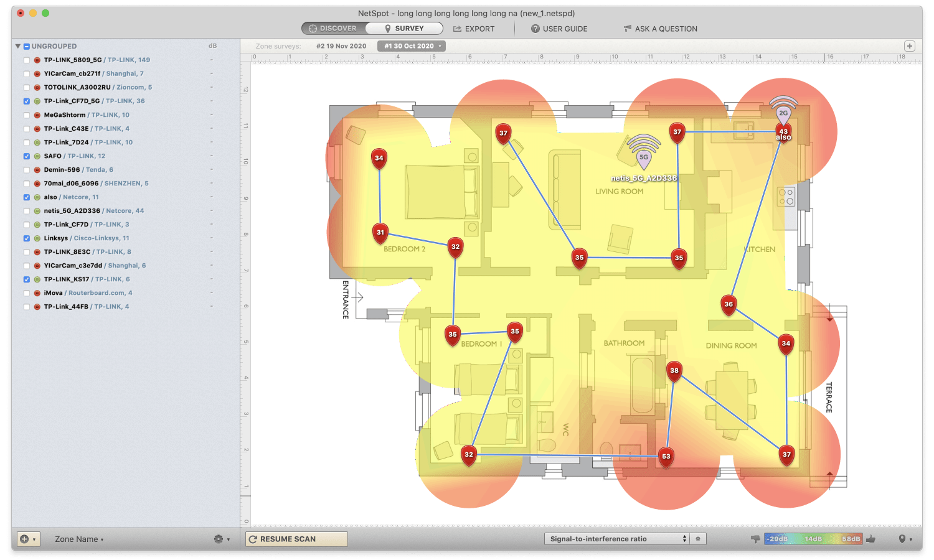The image size is (934, 560).
Task: Check the netis_5G_A2D336 network
Action: click(x=27, y=211)
